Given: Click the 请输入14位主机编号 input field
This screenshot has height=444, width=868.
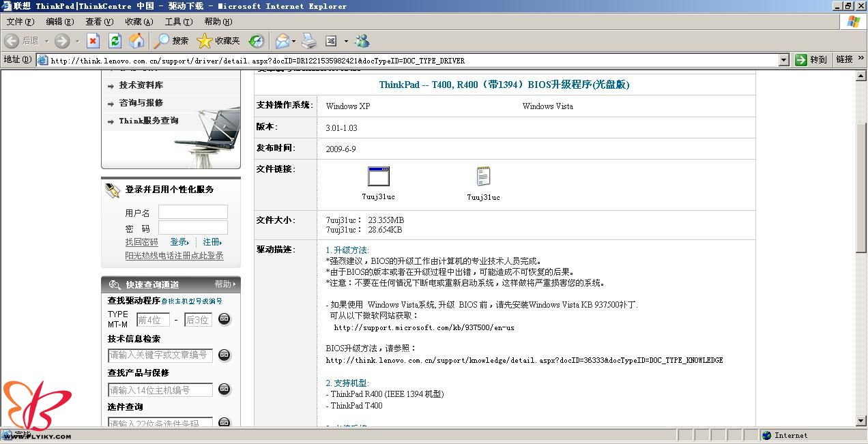Looking at the screenshot, I should pyautogui.click(x=160, y=389).
